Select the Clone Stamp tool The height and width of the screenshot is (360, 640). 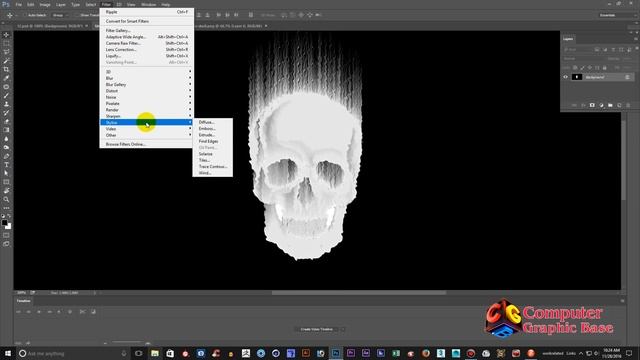6,104
